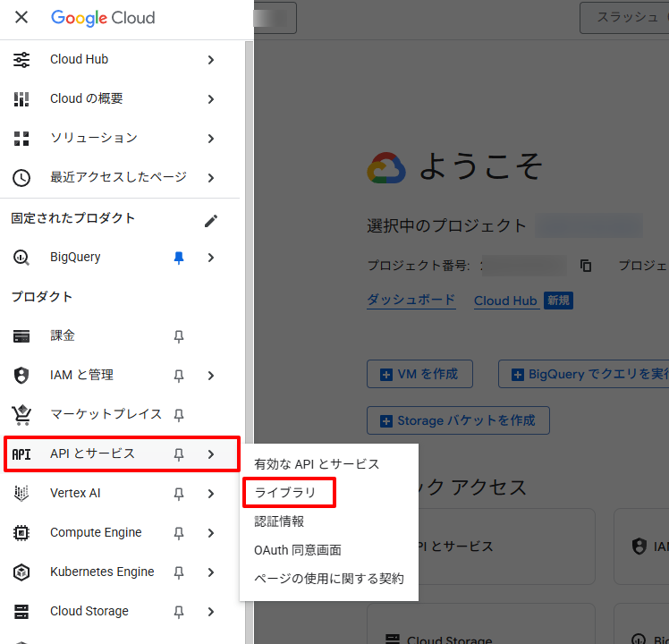Viewport: 669px width, 644px height.
Task: Click the Vertex AI icon
Action: click(21, 494)
